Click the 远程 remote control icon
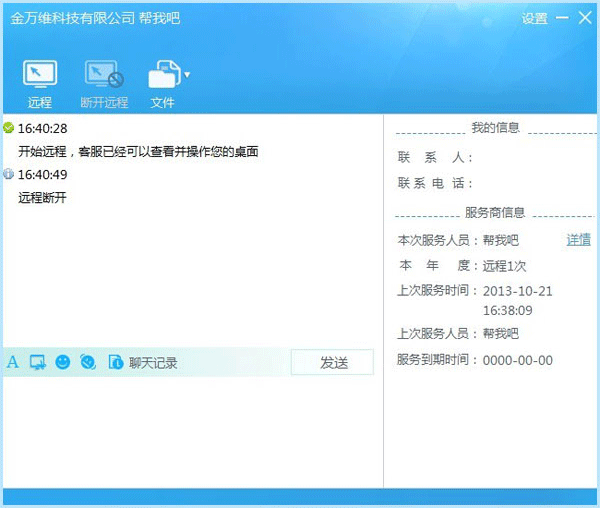This screenshot has width=600, height=508. point(40,75)
